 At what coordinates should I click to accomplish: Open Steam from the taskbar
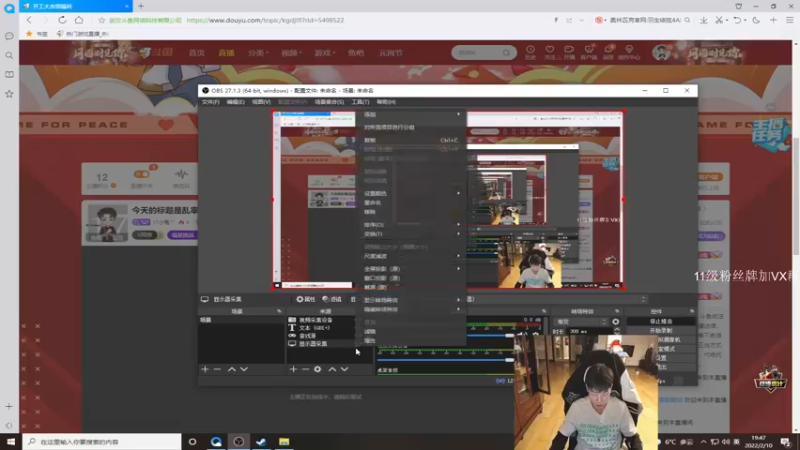pos(261,441)
